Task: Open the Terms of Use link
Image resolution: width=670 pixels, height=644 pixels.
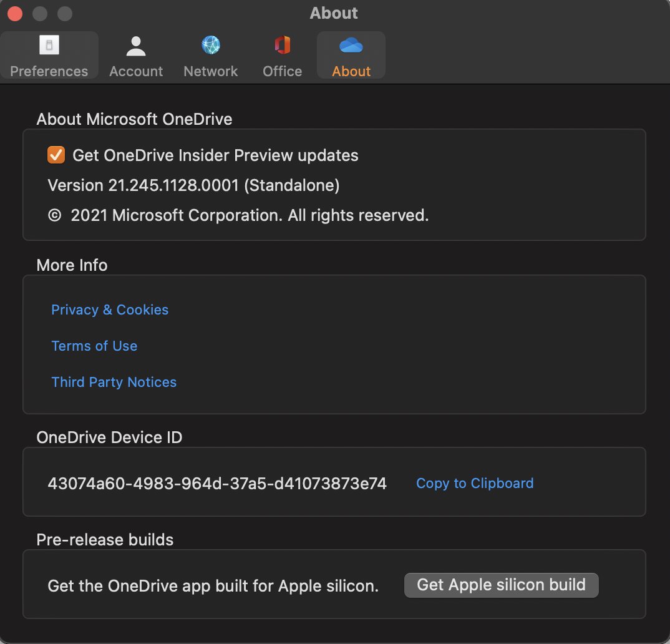Action: (x=94, y=346)
